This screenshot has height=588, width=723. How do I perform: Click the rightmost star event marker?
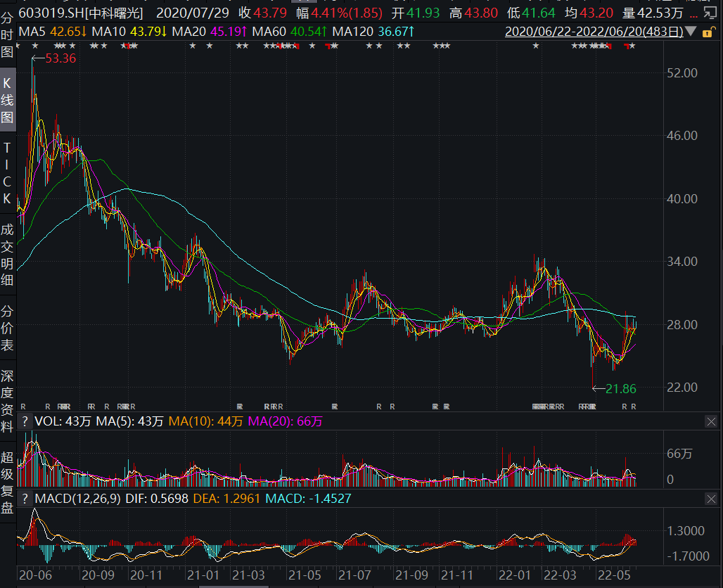632,46
